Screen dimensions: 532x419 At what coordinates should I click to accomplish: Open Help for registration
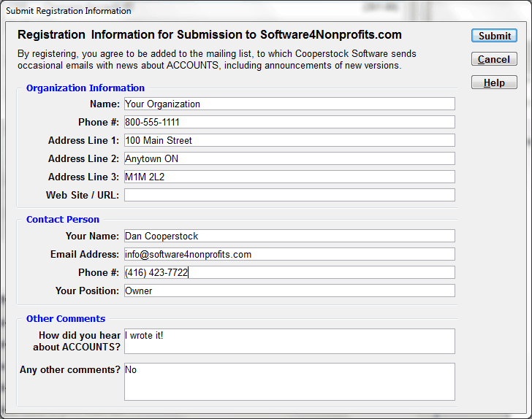click(494, 82)
